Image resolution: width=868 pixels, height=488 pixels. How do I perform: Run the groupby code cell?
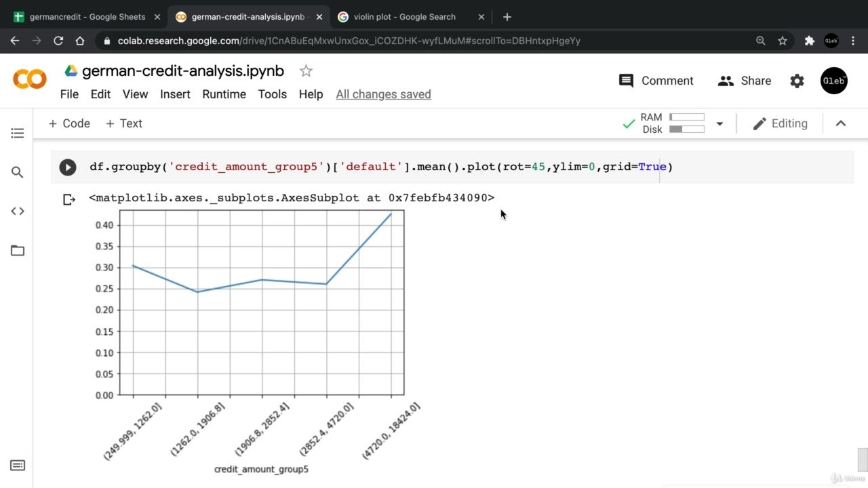coord(68,167)
